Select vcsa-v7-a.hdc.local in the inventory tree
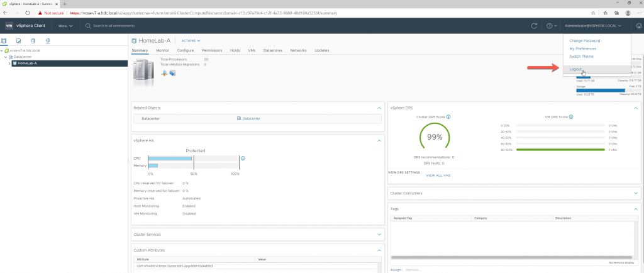This screenshot has width=644, height=273. point(25,50)
